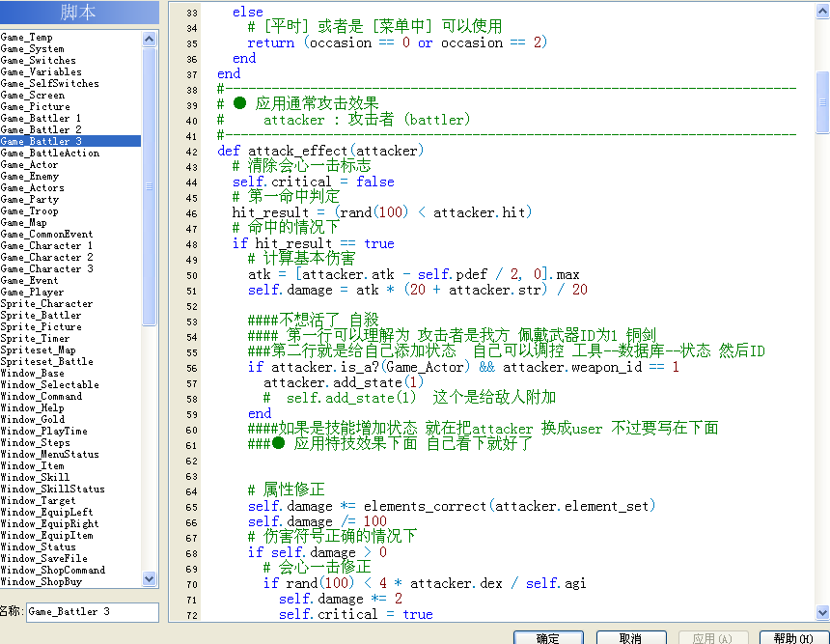The image size is (830, 644).
Task: Select the Game_Screen script
Action: click(33, 96)
